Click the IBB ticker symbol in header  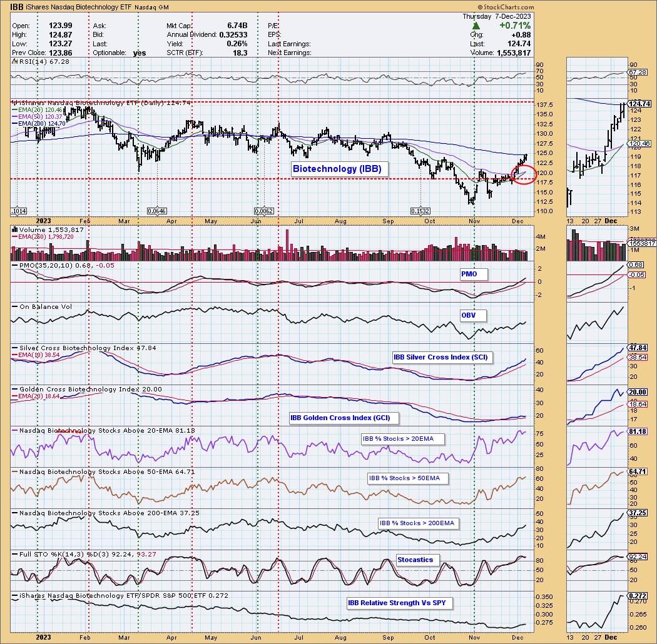click(17, 7)
